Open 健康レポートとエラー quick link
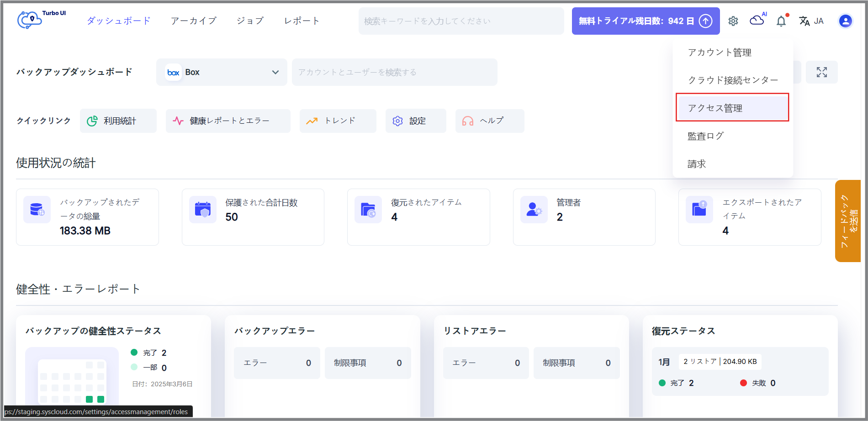Image resolution: width=868 pixels, height=421 pixels. coord(228,121)
